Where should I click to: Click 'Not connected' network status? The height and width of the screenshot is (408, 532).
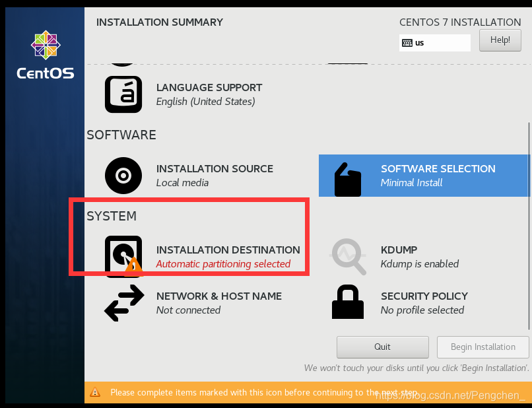tap(188, 310)
